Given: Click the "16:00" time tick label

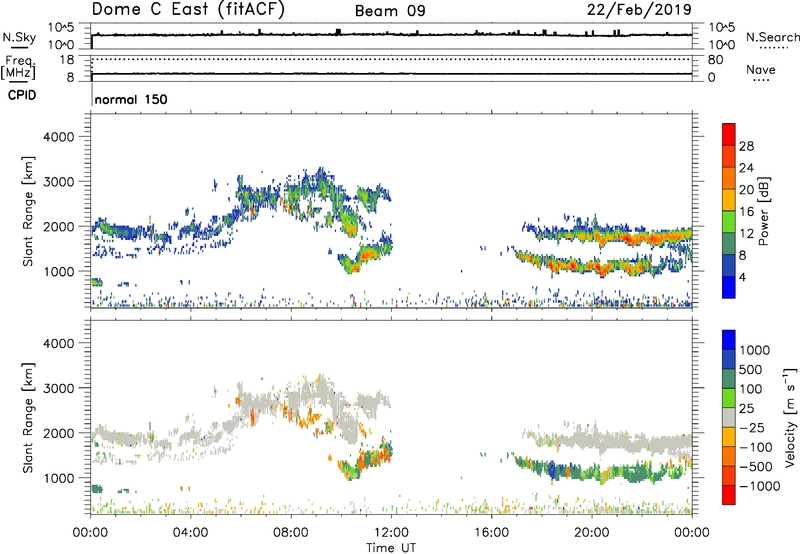Looking at the screenshot, I should click(x=491, y=533).
